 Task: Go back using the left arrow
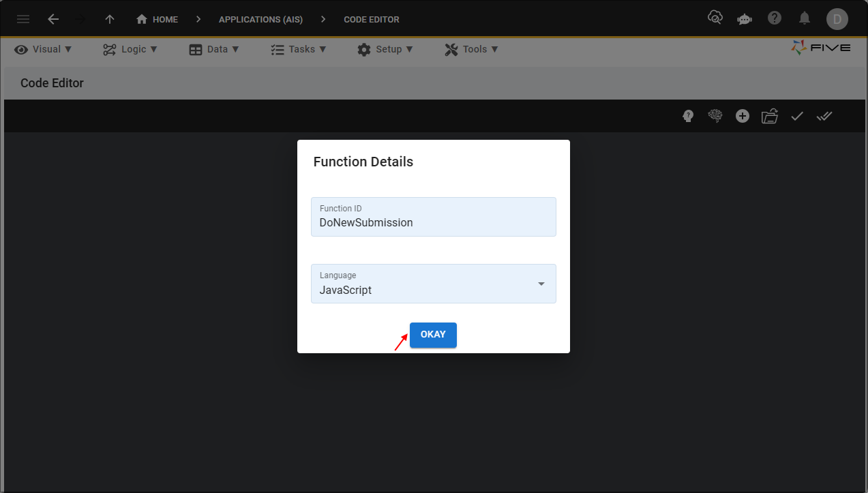click(x=53, y=19)
